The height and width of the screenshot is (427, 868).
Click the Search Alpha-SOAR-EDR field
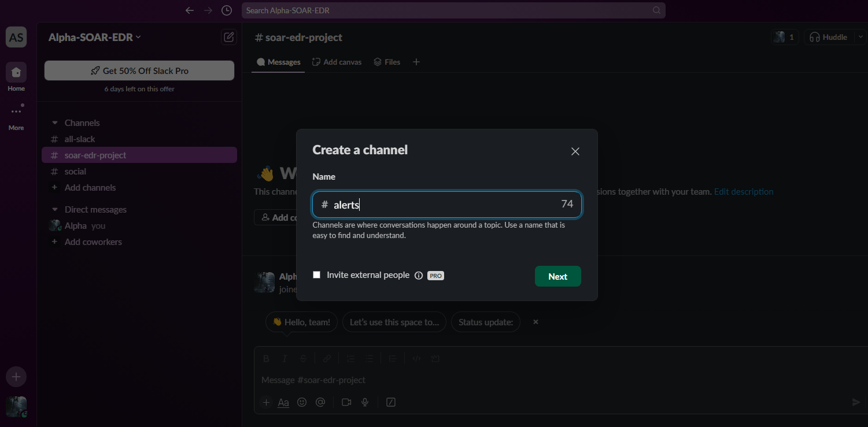point(453,10)
